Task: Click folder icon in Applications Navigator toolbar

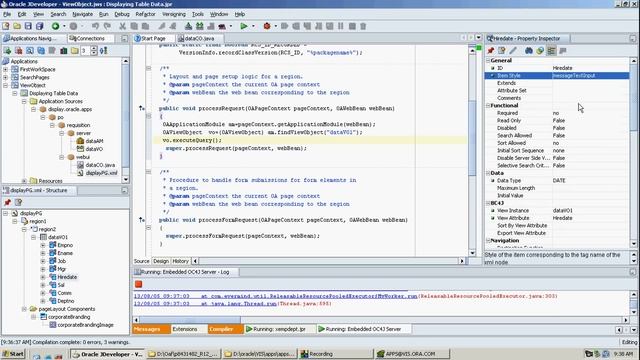Action: pos(74,51)
